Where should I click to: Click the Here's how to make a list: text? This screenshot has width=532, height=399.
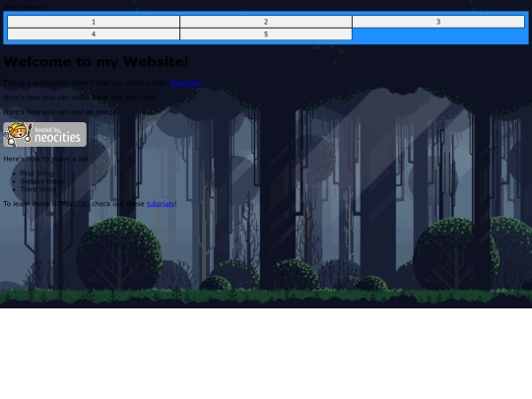pos(47,159)
